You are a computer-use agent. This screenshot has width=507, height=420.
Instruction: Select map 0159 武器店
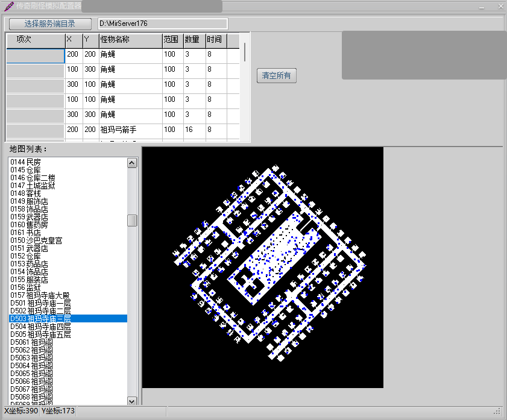pyautogui.click(x=68, y=217)
